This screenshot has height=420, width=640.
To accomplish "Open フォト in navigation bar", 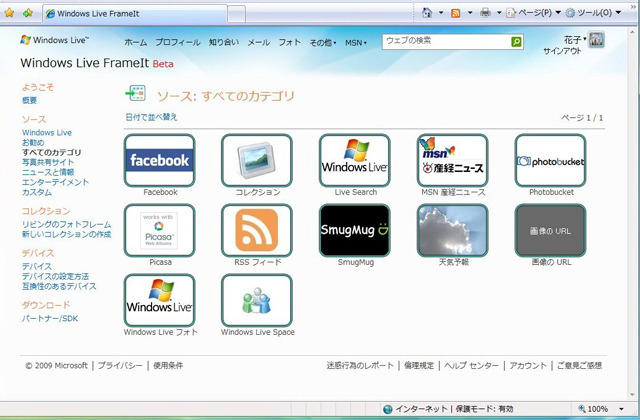I will 289,42.
